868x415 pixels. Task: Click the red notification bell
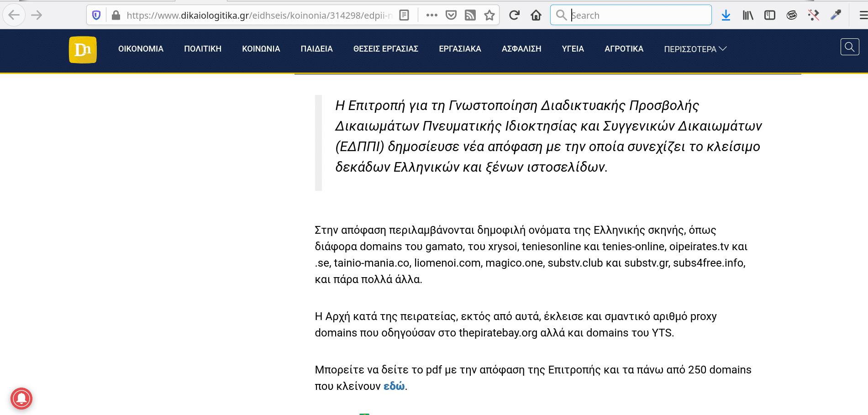[x=21, y=399]
